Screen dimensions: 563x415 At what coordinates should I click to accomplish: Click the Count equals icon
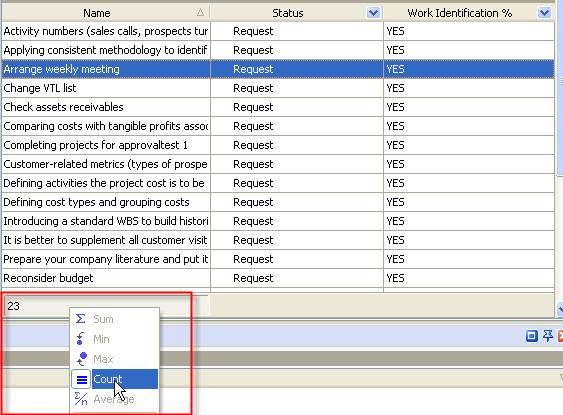click(x=82, y=379)
